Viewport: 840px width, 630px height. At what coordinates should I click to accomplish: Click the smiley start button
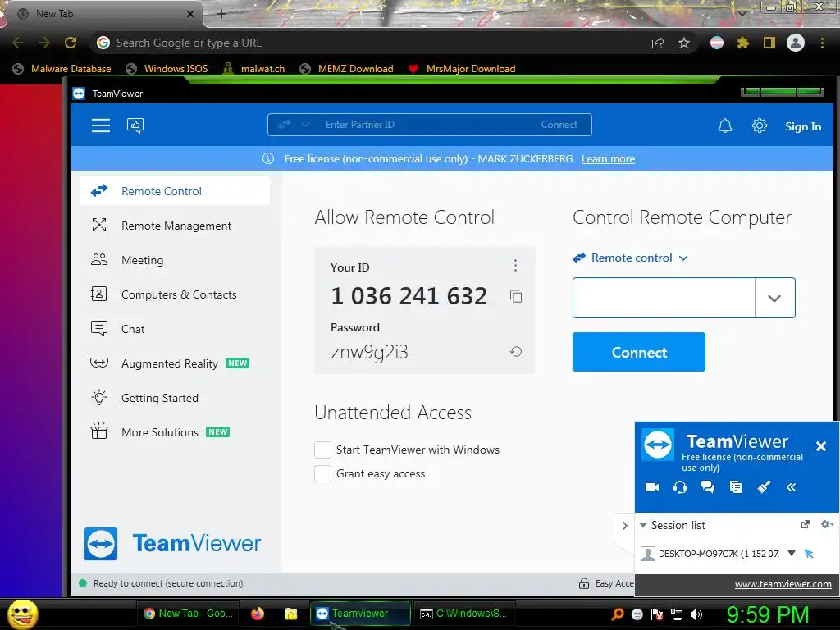[22, 614]
